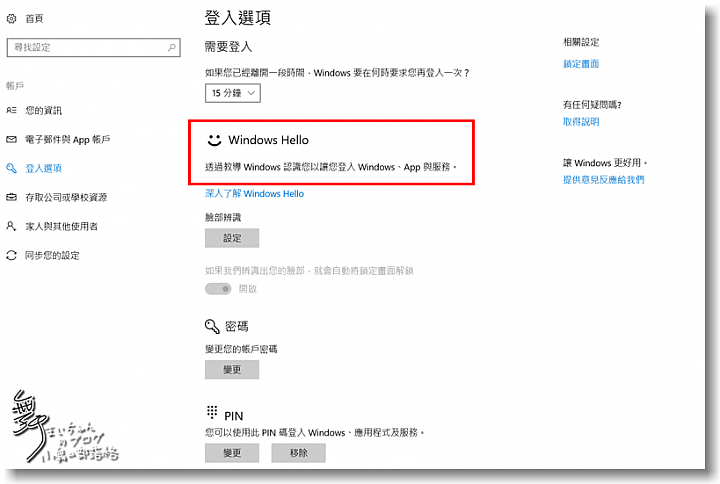Image resolution: width=720 pixels, height=484 pixels.
Task: Open 您的資訊 page
Action: pyautogui.click(x=44, y=110)
